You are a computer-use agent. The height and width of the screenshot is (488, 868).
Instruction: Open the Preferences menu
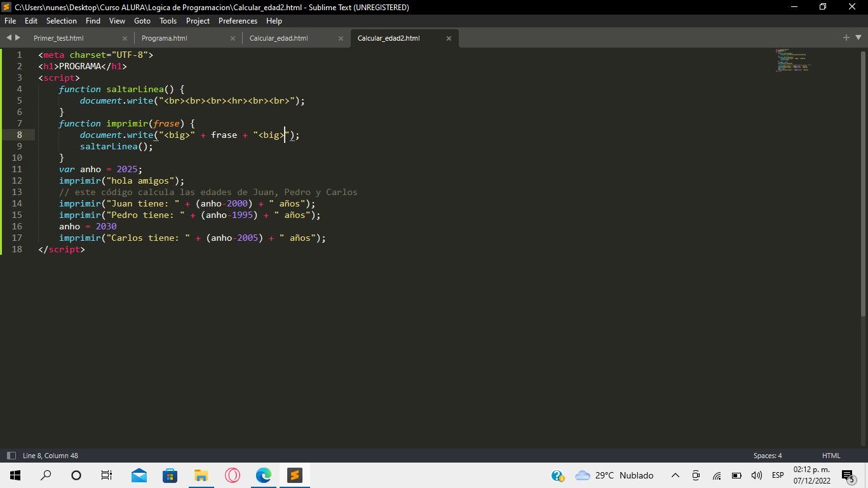pos(238,21)
